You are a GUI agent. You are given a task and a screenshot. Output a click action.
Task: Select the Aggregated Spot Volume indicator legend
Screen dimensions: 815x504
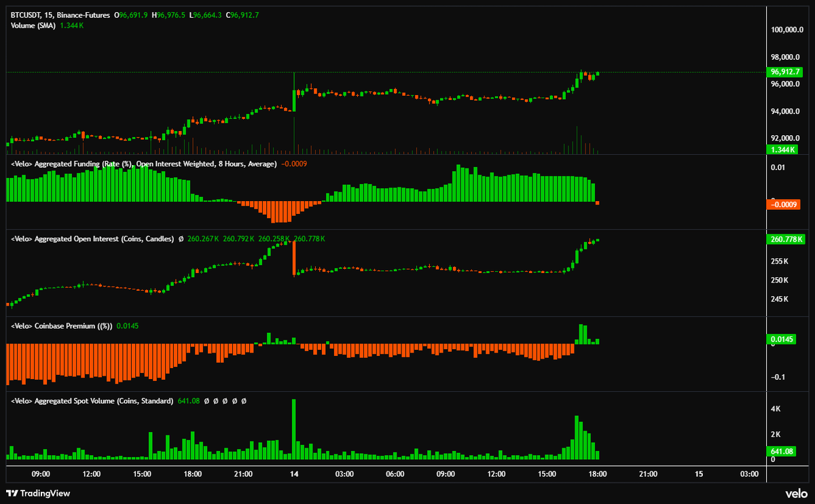(x=92, y=401)
